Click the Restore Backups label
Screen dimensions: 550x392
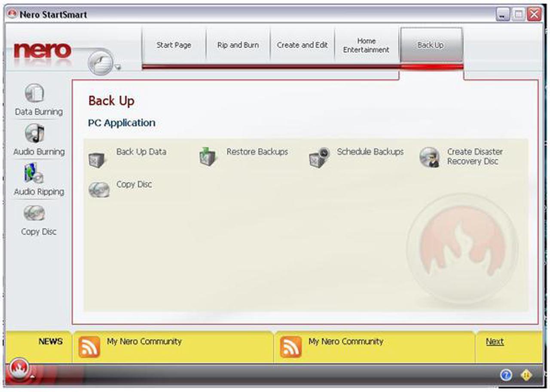pyautogui.click(x=257, y=152)
